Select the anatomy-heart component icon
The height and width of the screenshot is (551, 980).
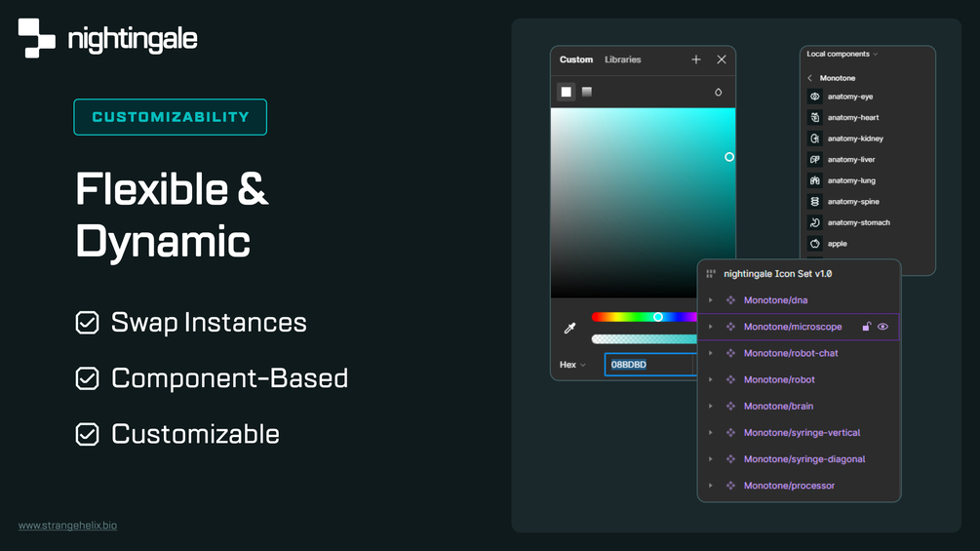coord(814,117)
